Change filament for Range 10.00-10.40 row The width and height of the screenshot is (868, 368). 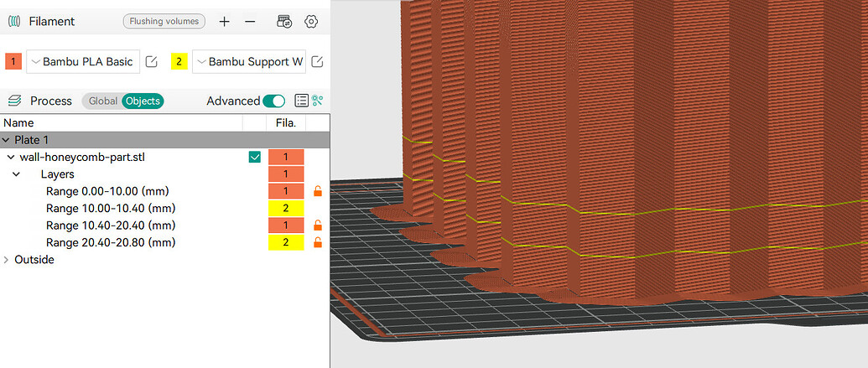[x=286, y=209]
